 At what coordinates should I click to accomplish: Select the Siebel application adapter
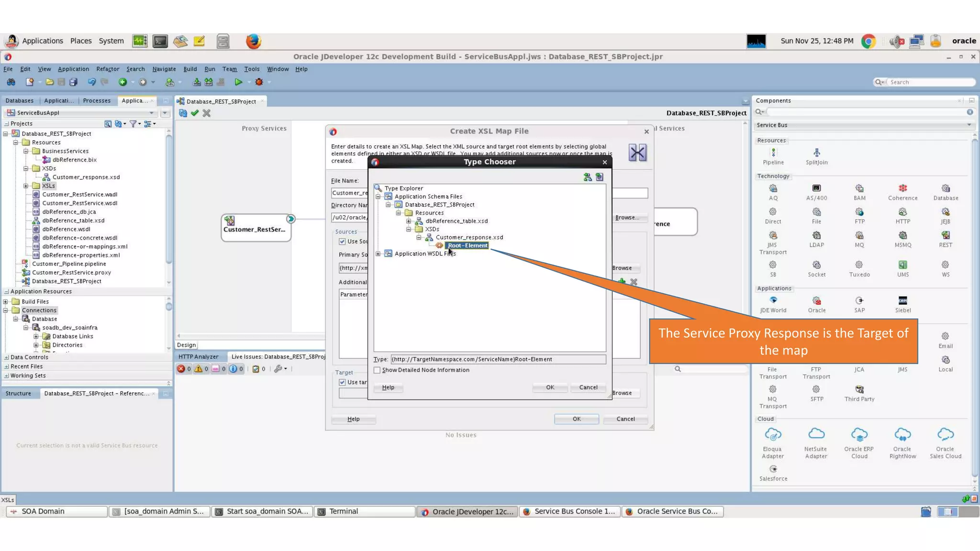coord(902,301)
